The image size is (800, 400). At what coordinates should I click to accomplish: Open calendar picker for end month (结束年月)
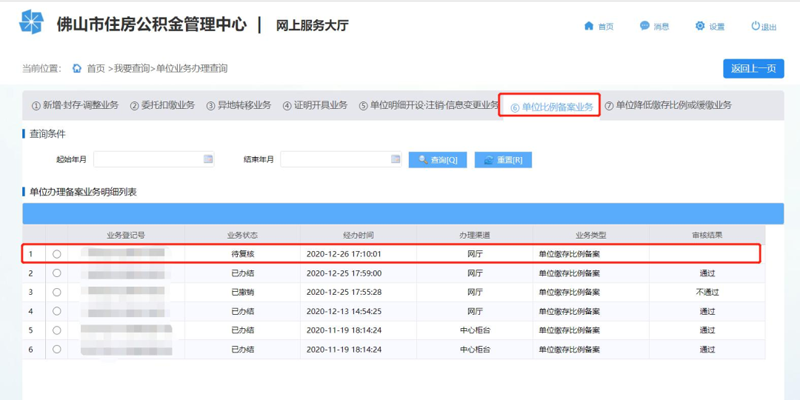(x=395, y=159)
